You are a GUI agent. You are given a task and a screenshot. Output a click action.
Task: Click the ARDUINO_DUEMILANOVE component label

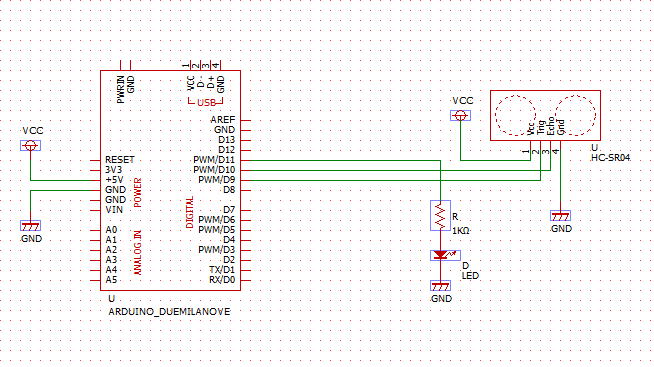pyautogui.click(x=169, y=312)
